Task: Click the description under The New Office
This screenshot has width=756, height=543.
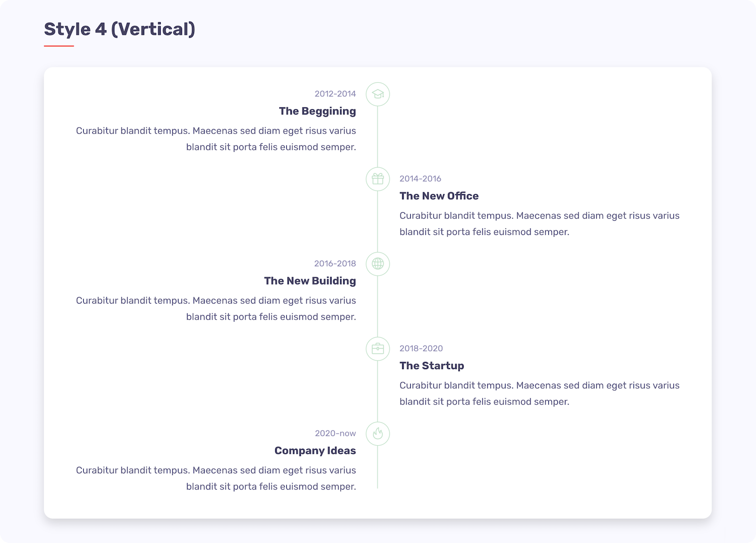Action: [x=539, y=224]
